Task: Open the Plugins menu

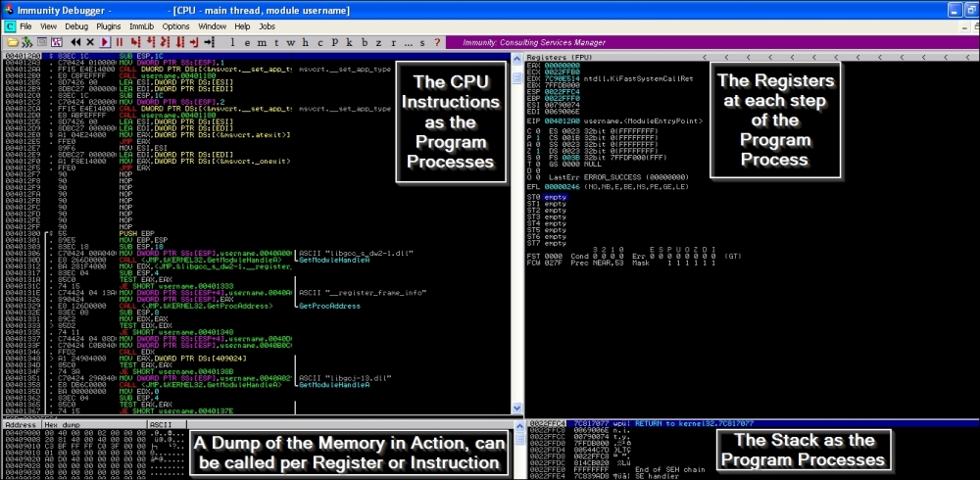Action: pyautogui.click(x=109, y=26)
